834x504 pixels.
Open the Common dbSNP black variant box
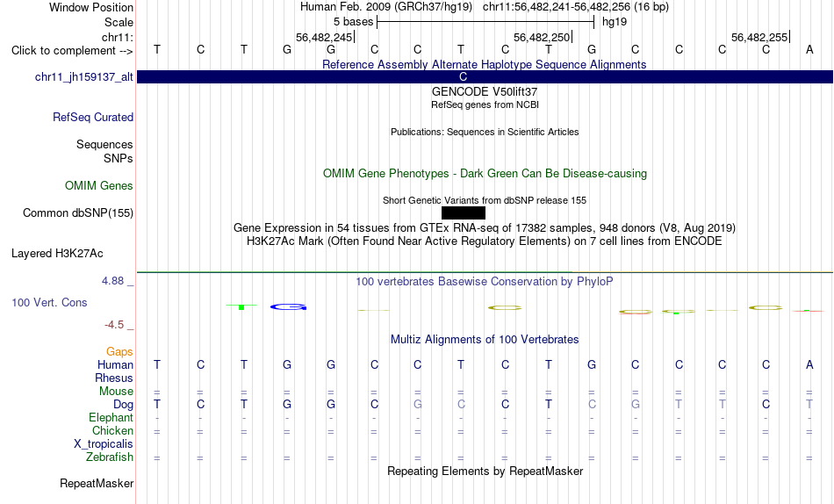pyautogui.click(x=464, y=212)
